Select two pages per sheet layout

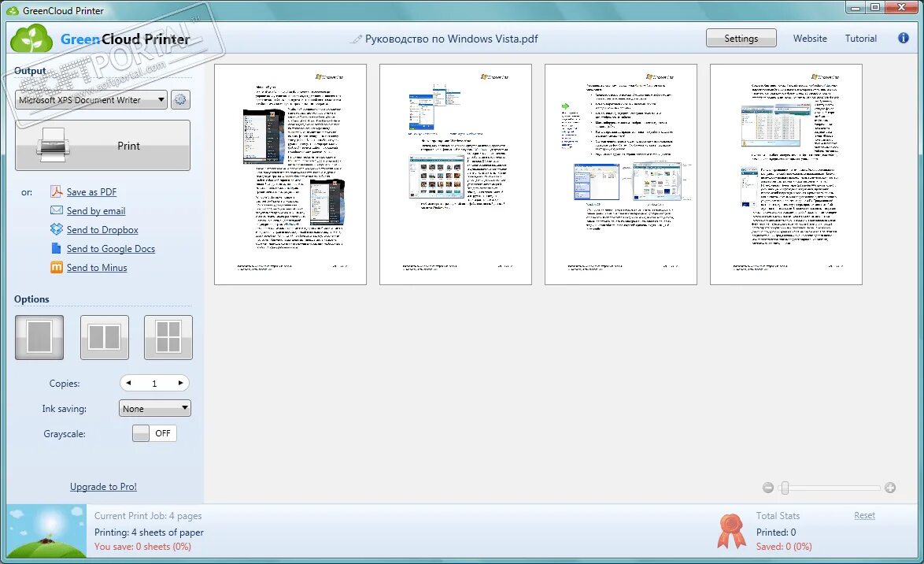pyautogui.click(x=105, y=337)
